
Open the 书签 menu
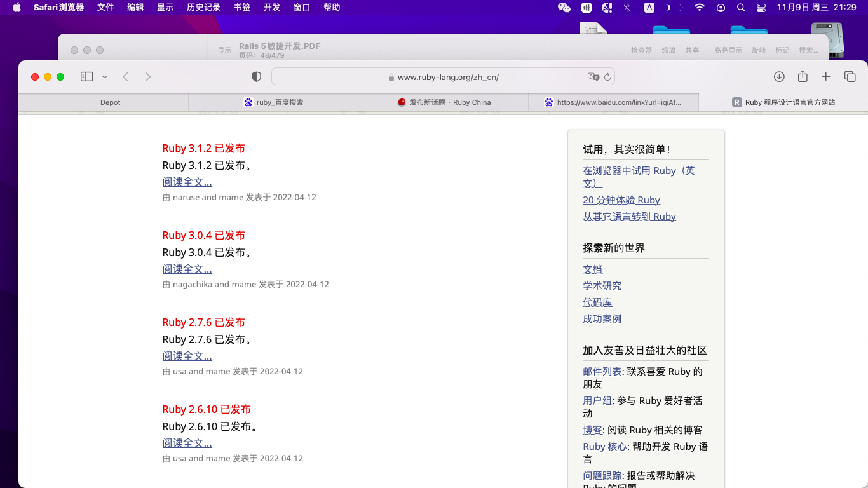(x=242, y=8)
